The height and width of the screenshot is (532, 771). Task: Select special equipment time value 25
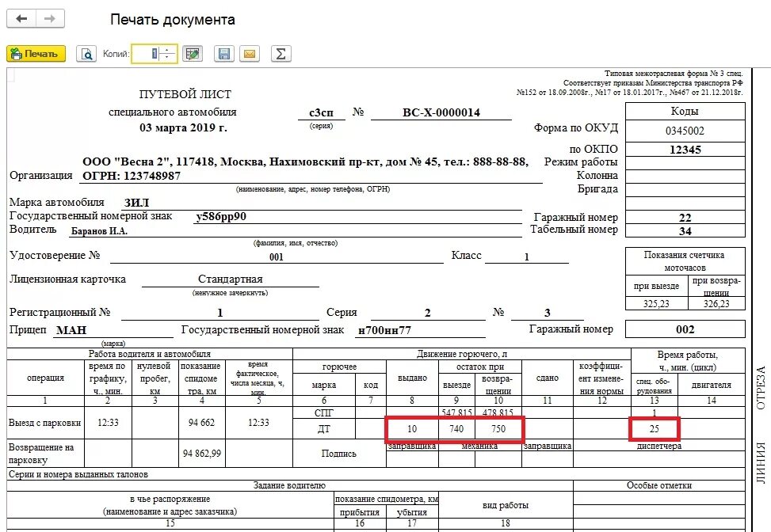tap(654, 429)
